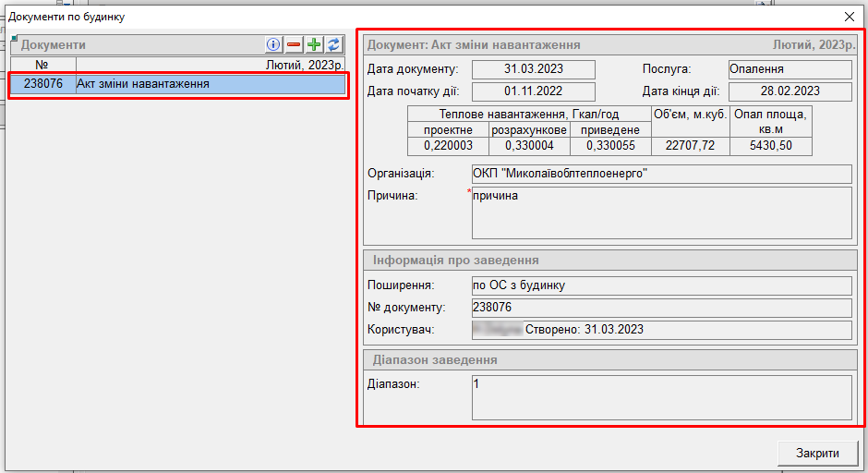Click the small pin icon beside Документи header
Image resolution: width=868 pixels, height=473 pixels.
pos(15,38)
